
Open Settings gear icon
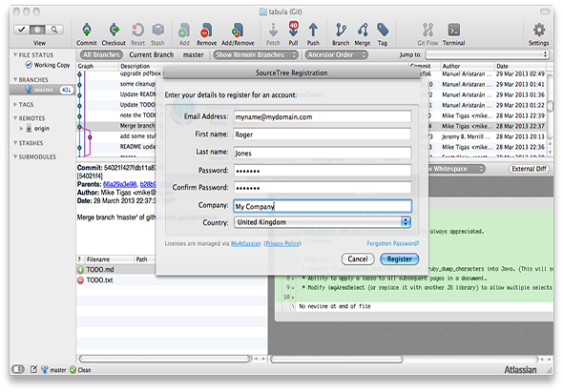[538, 31]
